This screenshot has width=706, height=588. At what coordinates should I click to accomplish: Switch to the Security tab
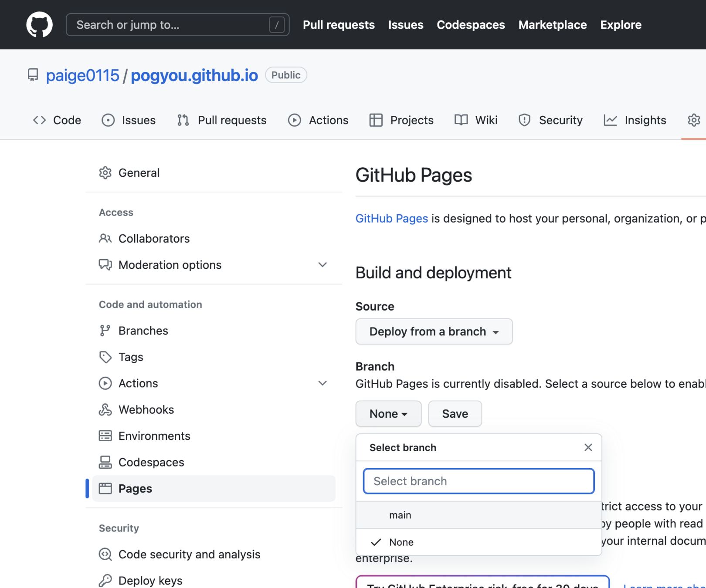click(x=550, y=120)
